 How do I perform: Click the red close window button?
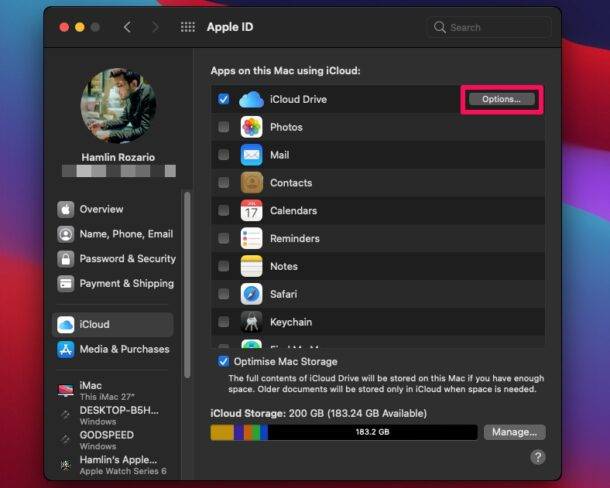pyautogui.click(x=64, y=27)
